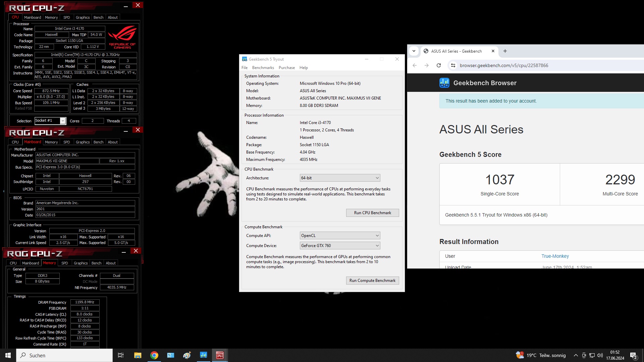
Task: Open volume control in system tray
Action: click(600, 355)
